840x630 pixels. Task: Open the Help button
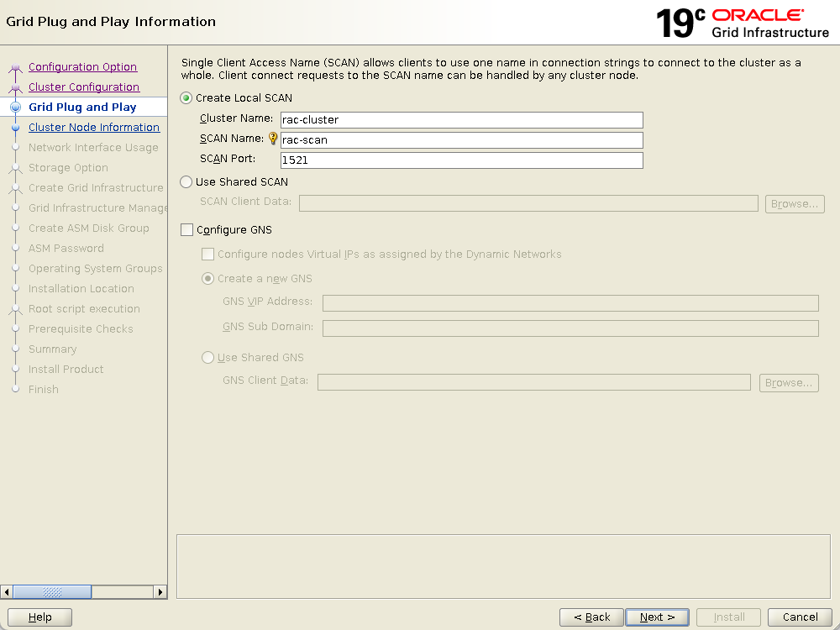39,617
